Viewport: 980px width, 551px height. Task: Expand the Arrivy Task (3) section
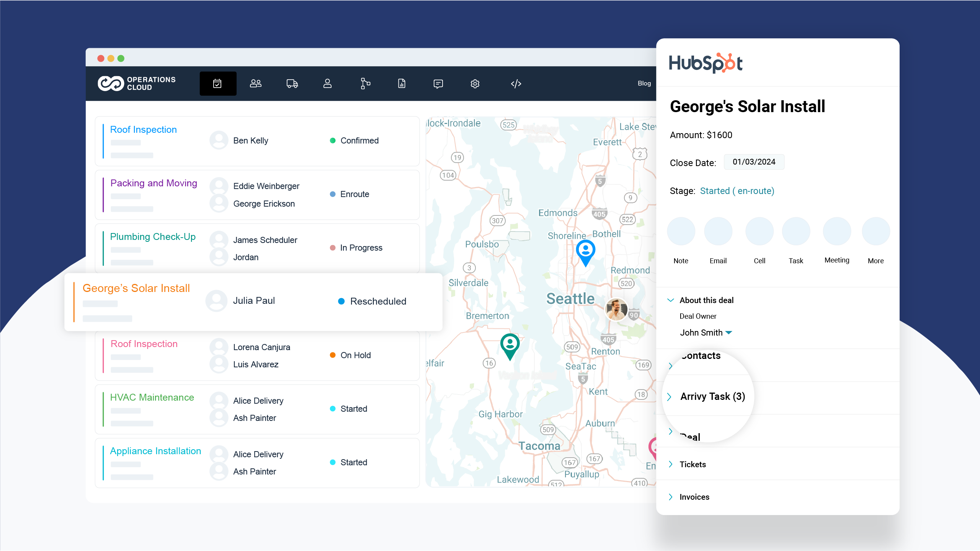(712, 396)
